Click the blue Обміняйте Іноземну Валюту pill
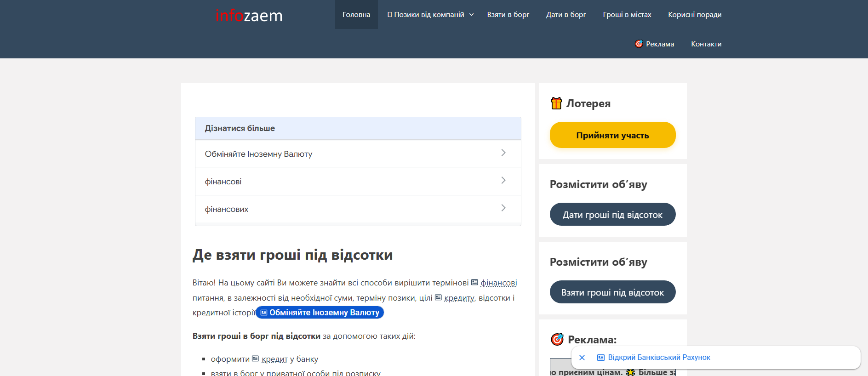The image size is (868, 376). click(x=320, y=313)
